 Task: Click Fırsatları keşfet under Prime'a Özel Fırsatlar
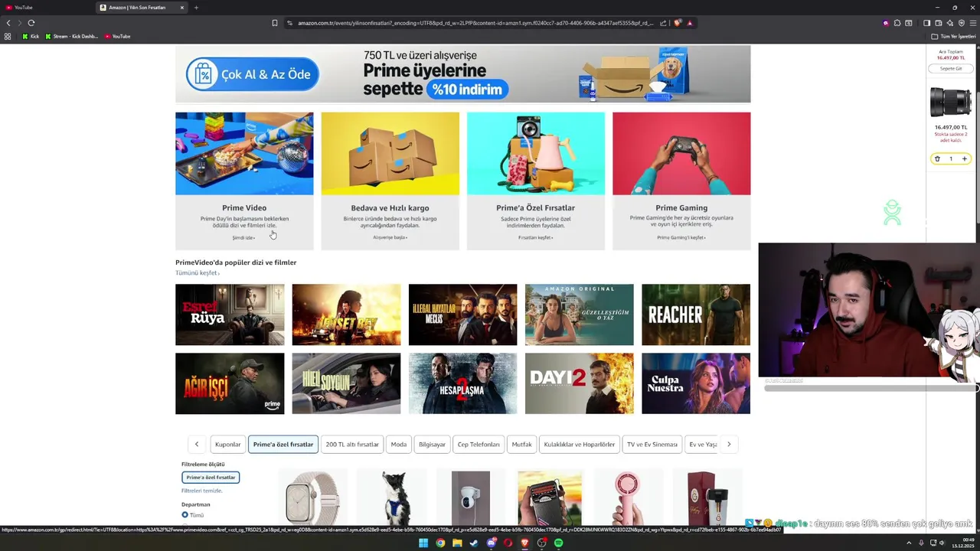[x=535, y=237]
